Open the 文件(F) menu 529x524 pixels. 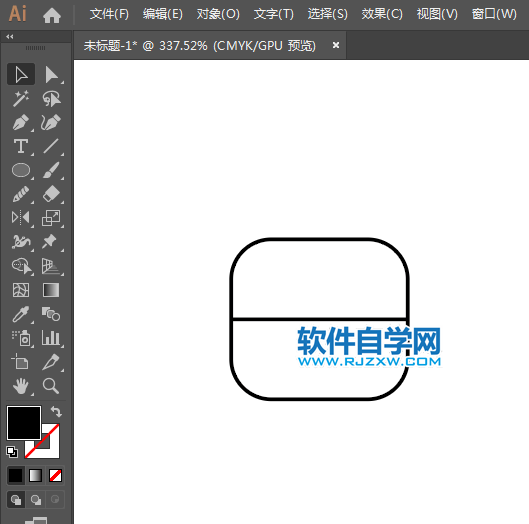[x=109, y=14]
